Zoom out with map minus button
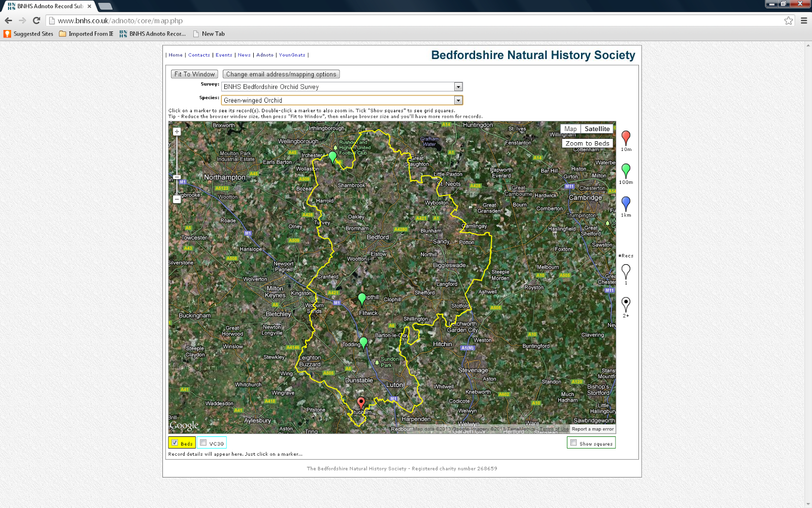The height and width of the screenshot is (508, 812). 177,200
